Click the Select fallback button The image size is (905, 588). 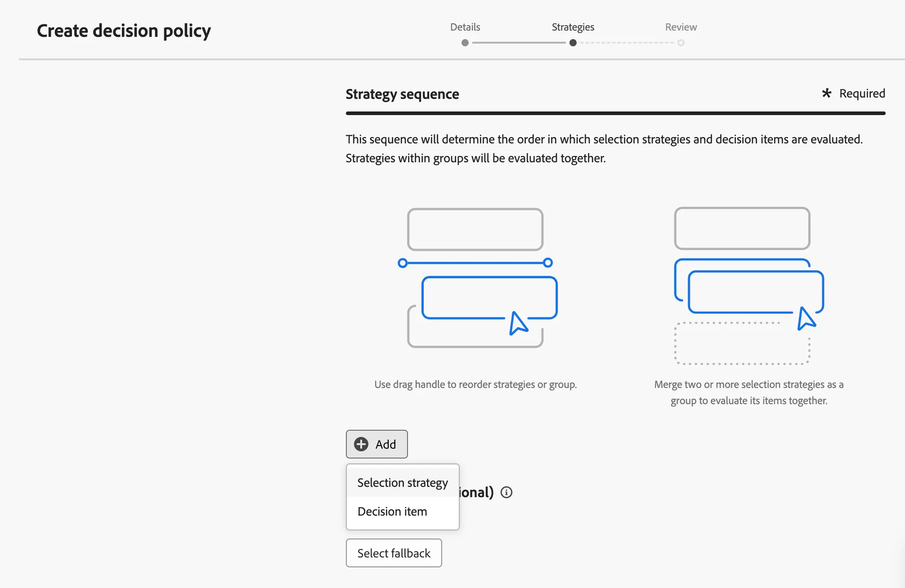pyautogui.click(x=394, y=553)
